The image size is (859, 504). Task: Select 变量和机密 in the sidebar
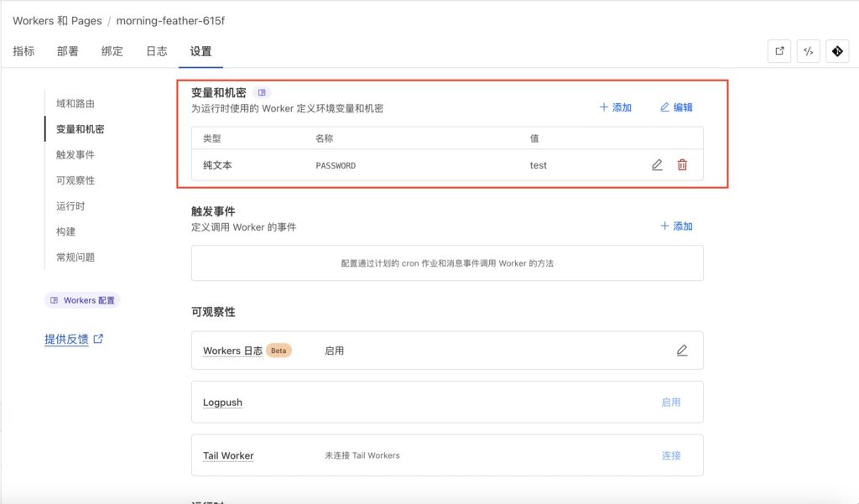tap(80, 129)
